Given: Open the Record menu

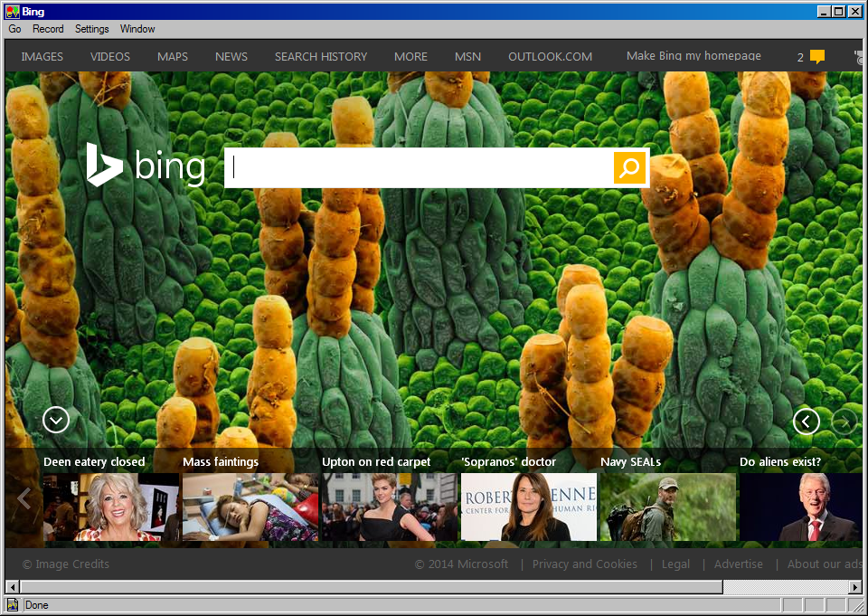Looking at the screenshot, I should 48,29.
